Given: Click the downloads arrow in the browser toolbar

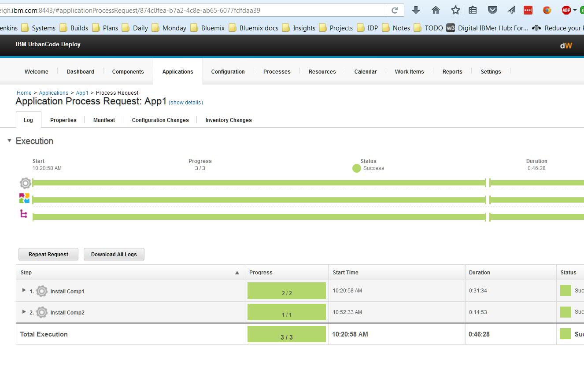Looking at the screenshot, I should [416, 9].
